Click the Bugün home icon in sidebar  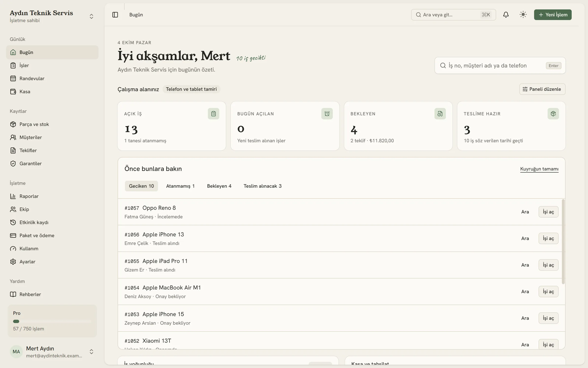[x=13, y=52]
